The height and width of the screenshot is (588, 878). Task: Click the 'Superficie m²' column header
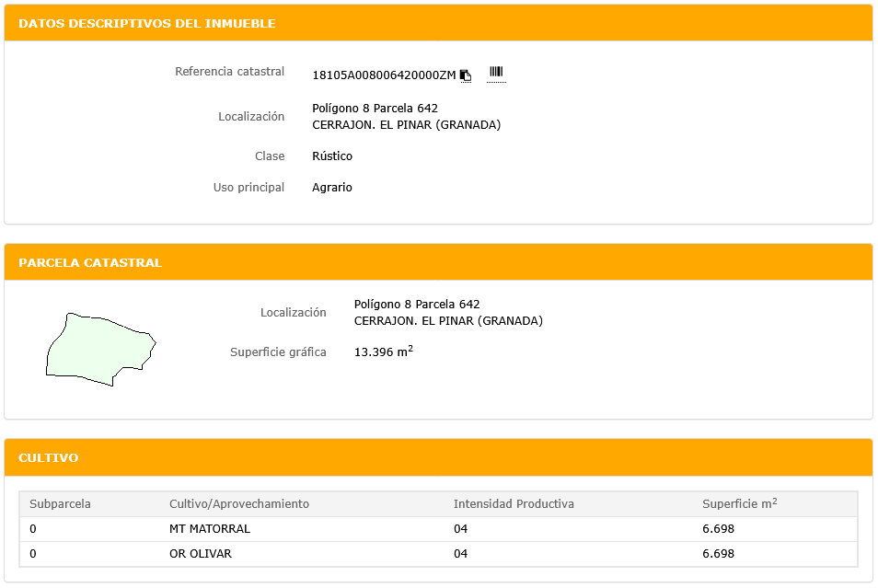tap(739, 504)
